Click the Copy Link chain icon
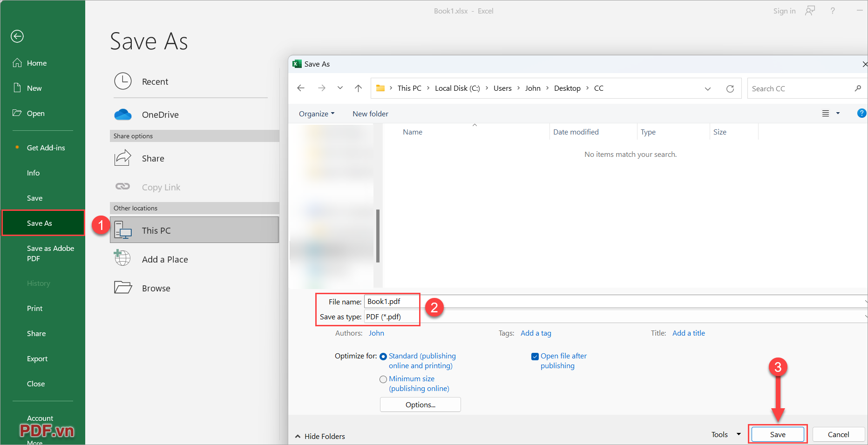868x445 pixels. [x=122, y=186]
